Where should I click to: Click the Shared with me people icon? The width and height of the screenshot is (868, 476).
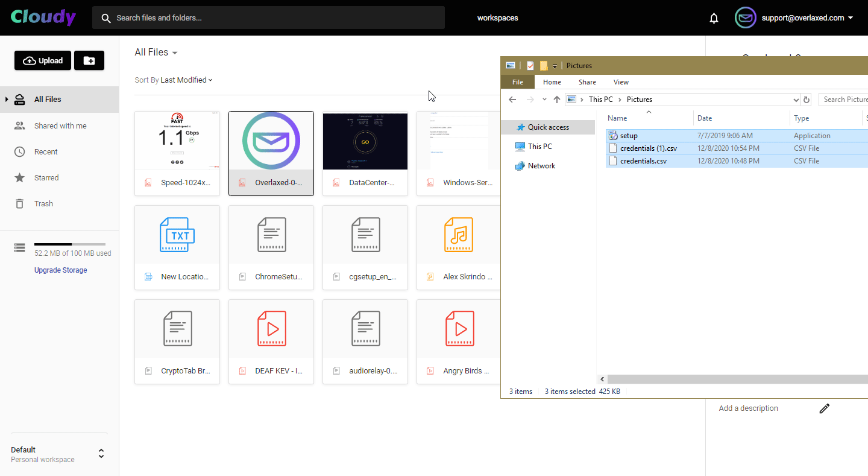click(20, 125)
